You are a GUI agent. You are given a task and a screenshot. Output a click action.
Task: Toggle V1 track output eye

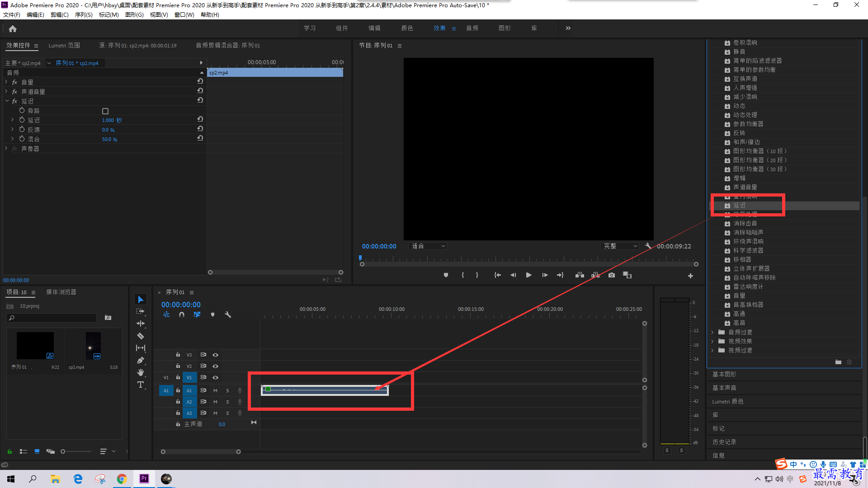coord(216,378)
